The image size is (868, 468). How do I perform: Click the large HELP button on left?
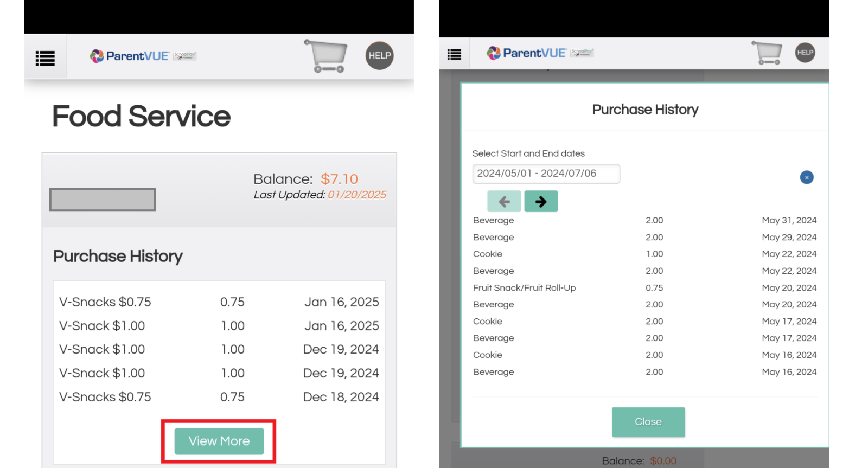click(379, 55)
